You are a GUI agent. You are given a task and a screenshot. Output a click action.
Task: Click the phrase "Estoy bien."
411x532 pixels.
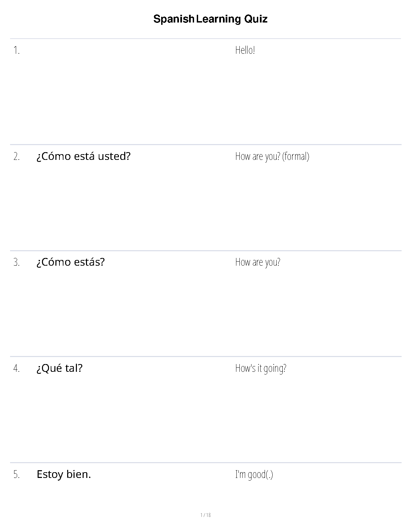click(64, 475)
